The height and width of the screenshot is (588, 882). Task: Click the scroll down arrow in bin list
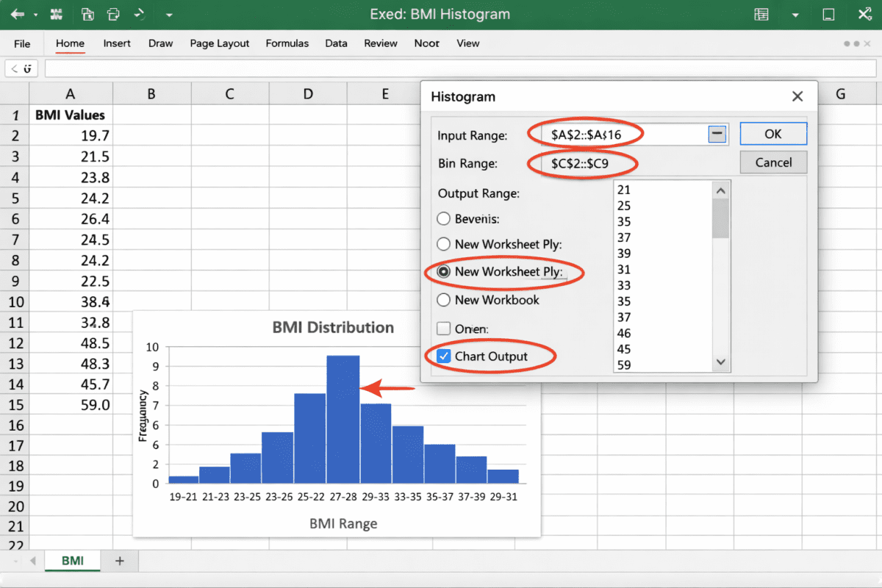click(720, 362)
